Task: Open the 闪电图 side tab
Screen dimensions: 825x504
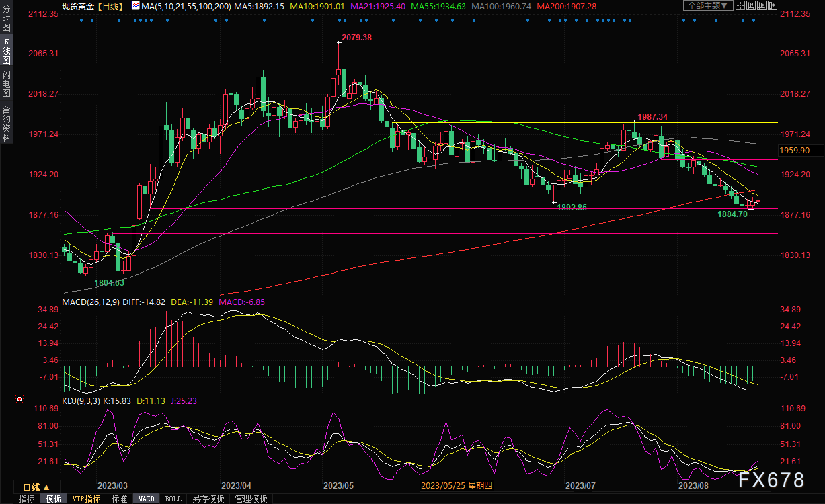Action: tap(6, 84)
